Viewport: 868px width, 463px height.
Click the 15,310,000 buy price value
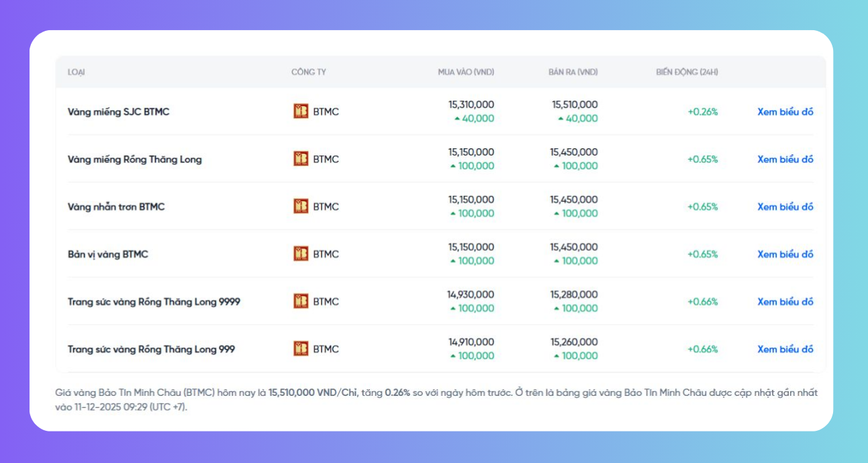coord(471,105)
